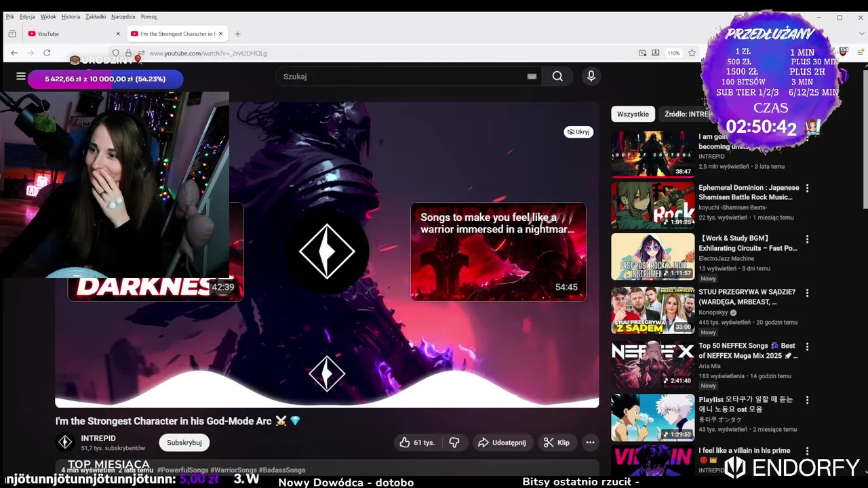Subscribe with the Subskrybuj button
868x488 pixels.
pos(184,443)
